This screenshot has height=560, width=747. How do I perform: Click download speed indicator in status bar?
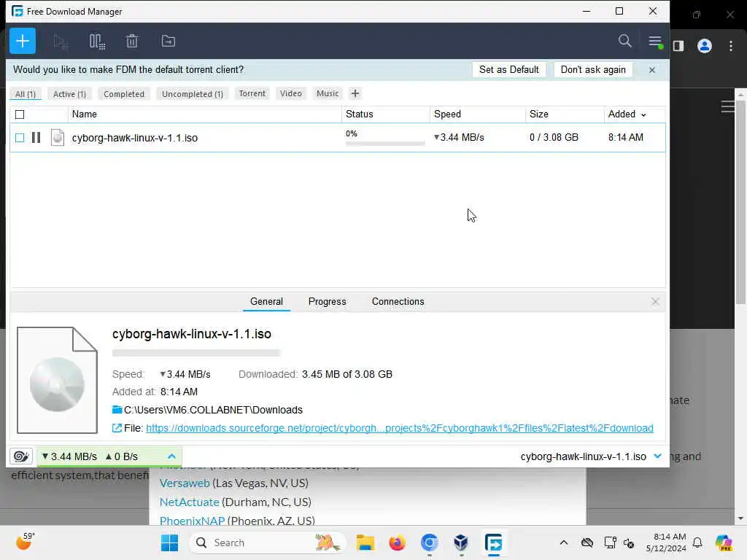[69, 456]
